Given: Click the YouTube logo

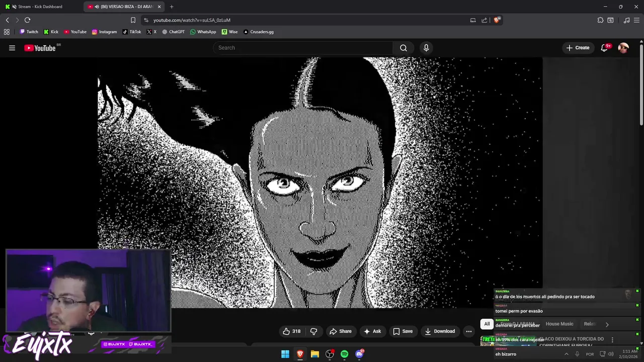Looking at the screenshot, I should [40, 48].
